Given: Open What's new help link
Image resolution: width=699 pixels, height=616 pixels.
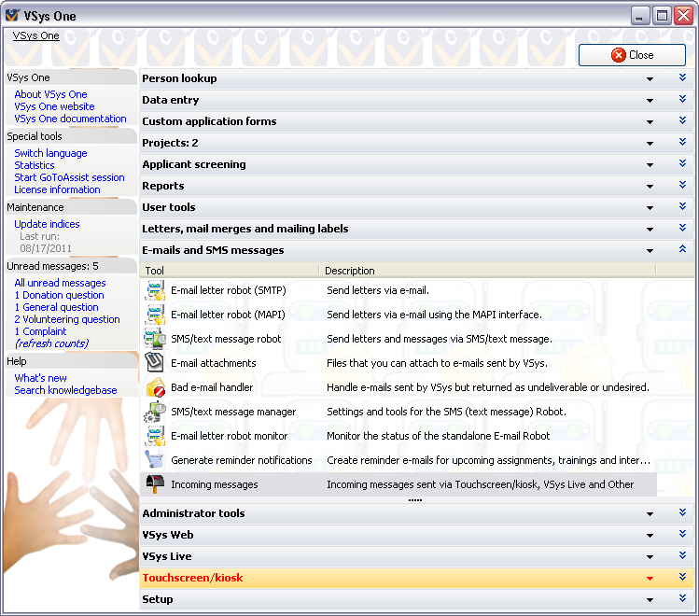Looking at the screenshot, I should [x=40, y=378].
